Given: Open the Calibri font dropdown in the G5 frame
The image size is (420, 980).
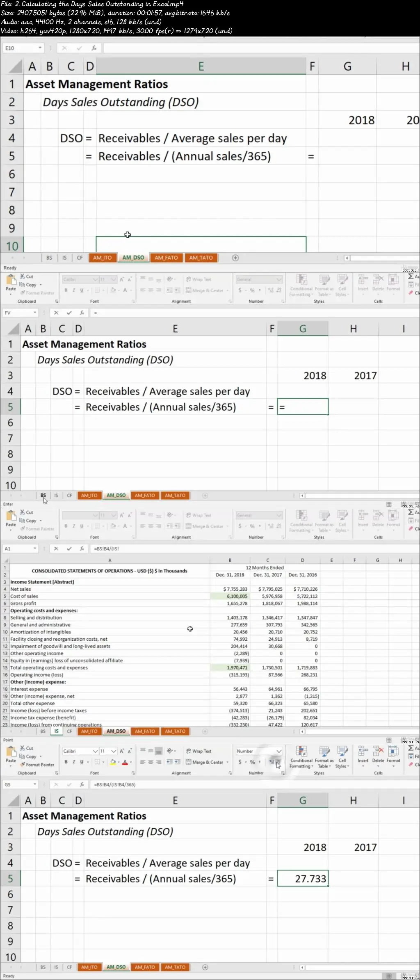Looking at the screenshot, I should click(x=96, y=751).
